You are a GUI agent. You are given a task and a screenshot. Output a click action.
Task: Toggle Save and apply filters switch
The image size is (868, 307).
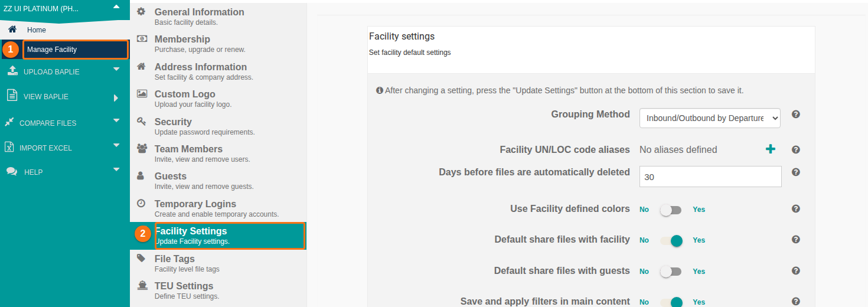(671, 302)
